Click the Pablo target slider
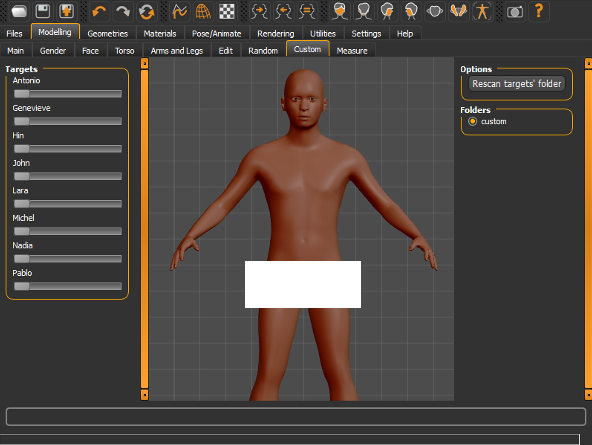Viewport: 592px width, 445px height. point(68,286)
